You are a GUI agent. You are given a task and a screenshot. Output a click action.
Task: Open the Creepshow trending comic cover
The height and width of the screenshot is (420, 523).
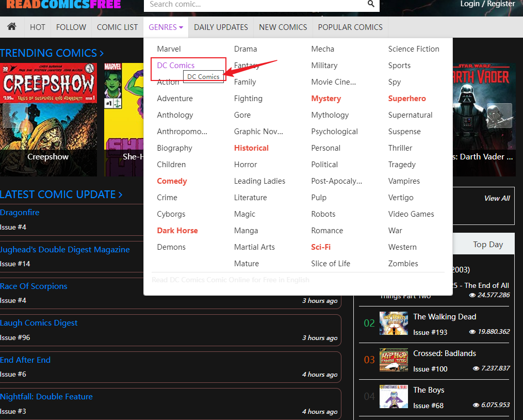[x=48, y=119]
